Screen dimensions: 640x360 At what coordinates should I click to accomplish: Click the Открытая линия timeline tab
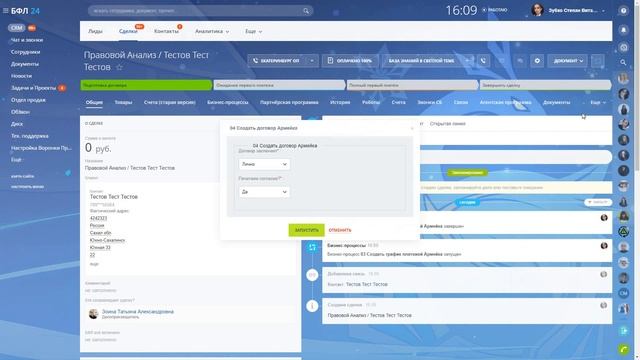pos(448,124)
